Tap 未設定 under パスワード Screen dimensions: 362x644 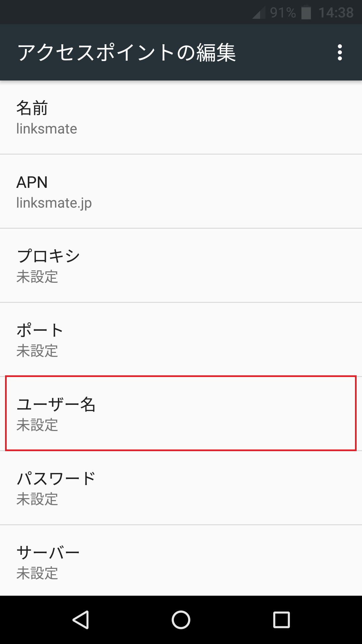[37, 500]
